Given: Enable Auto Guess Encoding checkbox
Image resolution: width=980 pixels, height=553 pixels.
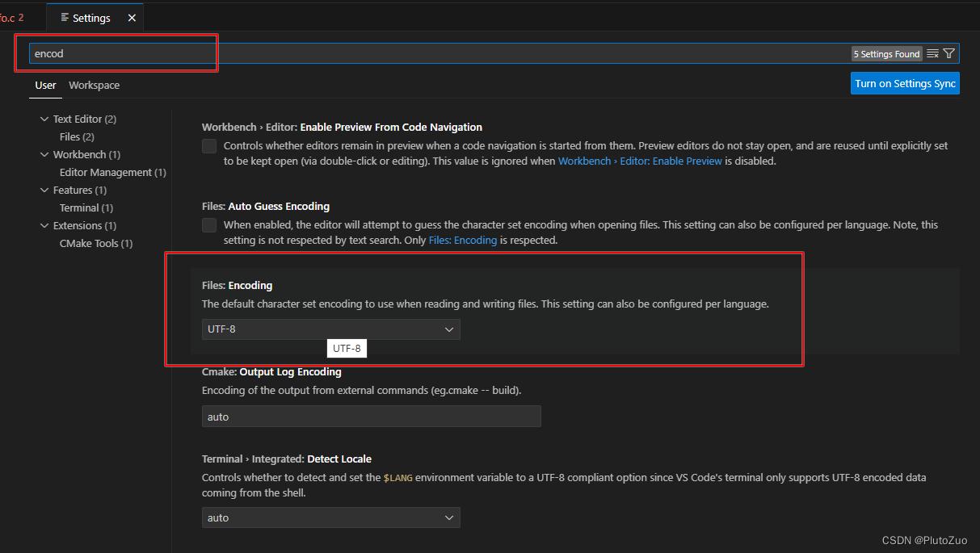Looking at the screenshot, I should coord(209,225).
